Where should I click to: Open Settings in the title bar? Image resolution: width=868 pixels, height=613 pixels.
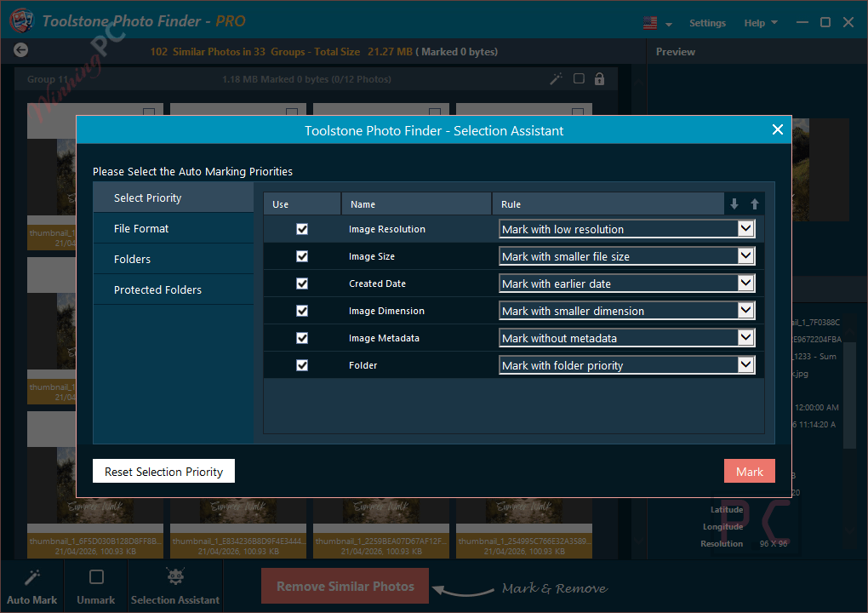click(x=707, y=23)
